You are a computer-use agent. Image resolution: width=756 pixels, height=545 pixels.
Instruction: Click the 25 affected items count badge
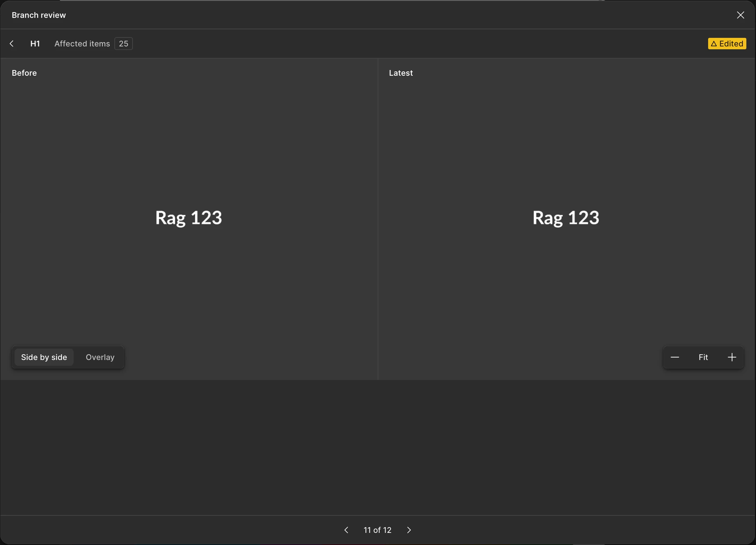(123, 44)
